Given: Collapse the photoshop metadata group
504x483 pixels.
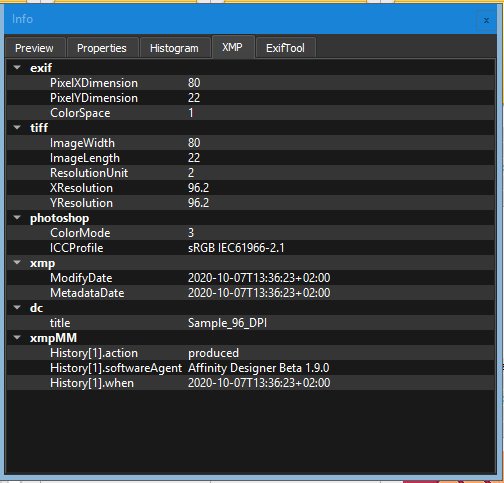Looking at the screenshot, I should click(17, 218).
